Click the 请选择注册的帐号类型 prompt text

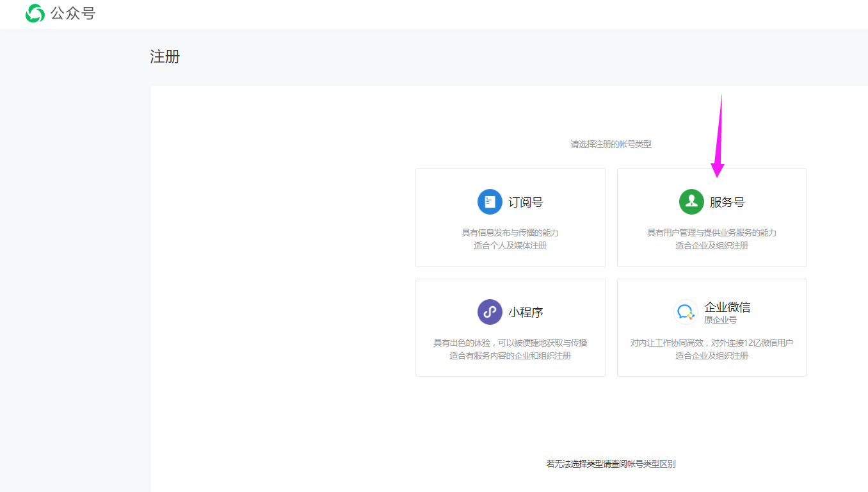[x=611, y=145]
